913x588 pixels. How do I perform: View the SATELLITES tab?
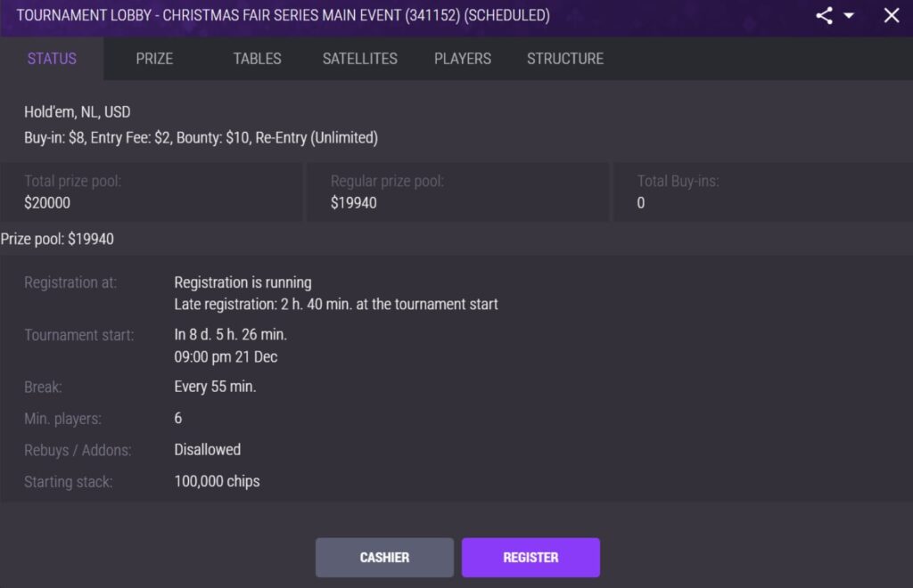[359, 59]
